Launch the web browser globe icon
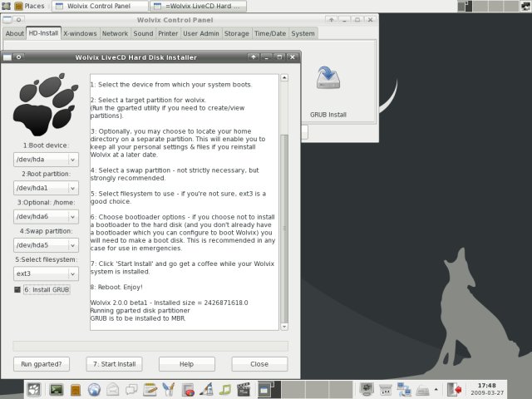 pyautogui.click(x=94, y=390)
